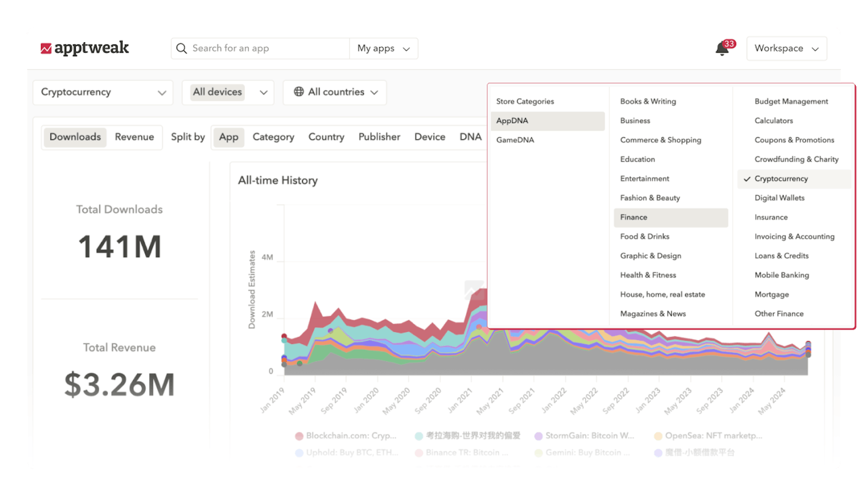Select the DNA split tab
This screenshot has width=868, height=496.
[x=470, y=137]
